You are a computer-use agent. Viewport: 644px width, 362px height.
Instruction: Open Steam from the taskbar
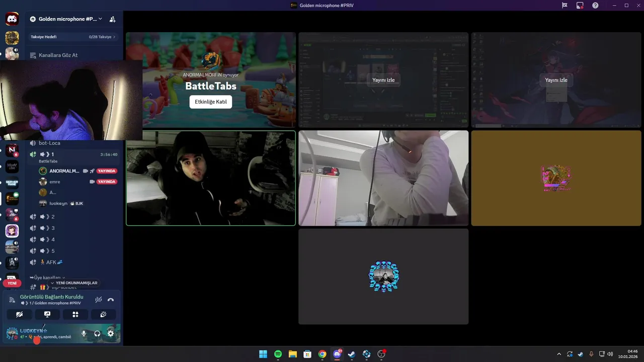[352, 354]
